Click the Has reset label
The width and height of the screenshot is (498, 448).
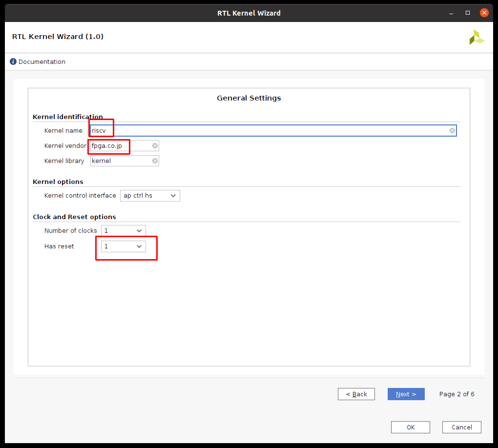59,246
